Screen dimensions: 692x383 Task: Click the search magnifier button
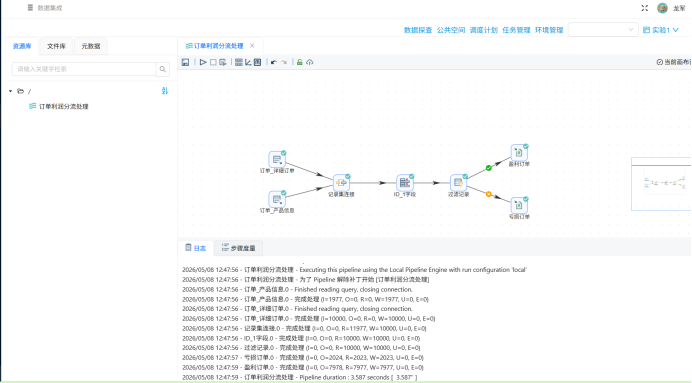163,69
